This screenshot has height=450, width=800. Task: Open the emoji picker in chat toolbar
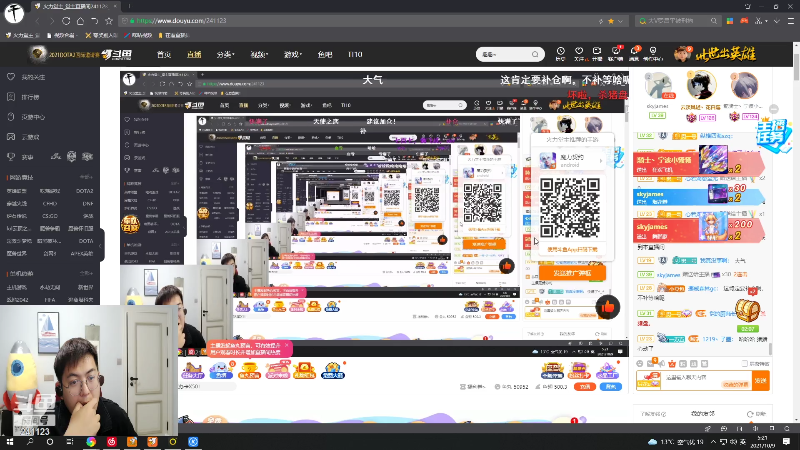click(x=640, y=363)
